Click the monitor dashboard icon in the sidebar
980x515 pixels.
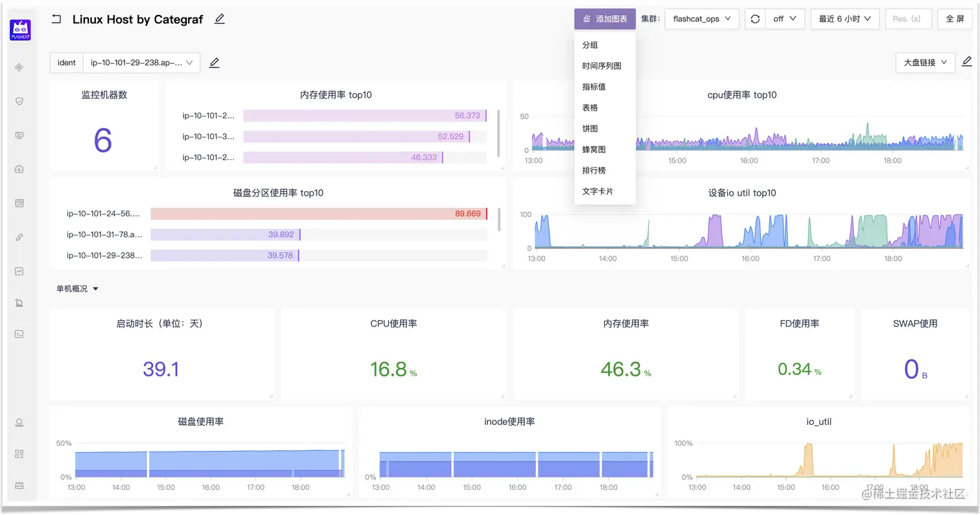19,135
